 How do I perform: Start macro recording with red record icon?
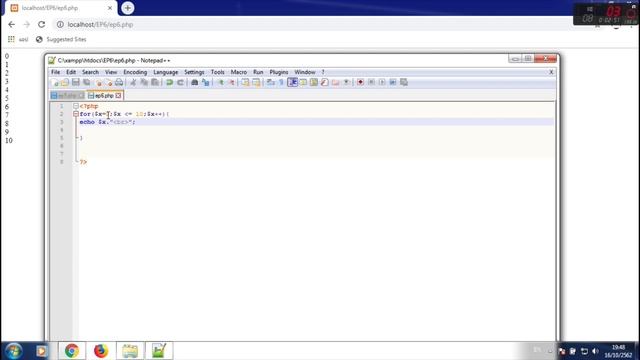[x=360, y=82]
